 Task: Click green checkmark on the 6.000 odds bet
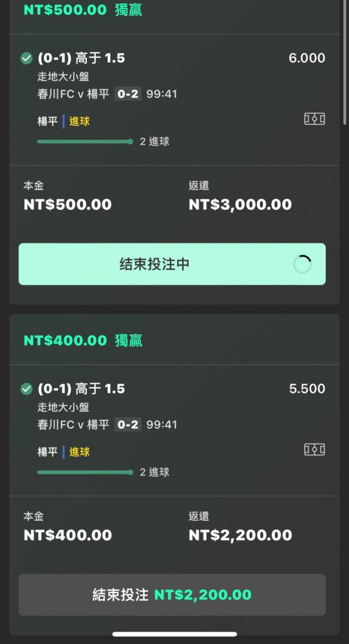coord(26,59)
